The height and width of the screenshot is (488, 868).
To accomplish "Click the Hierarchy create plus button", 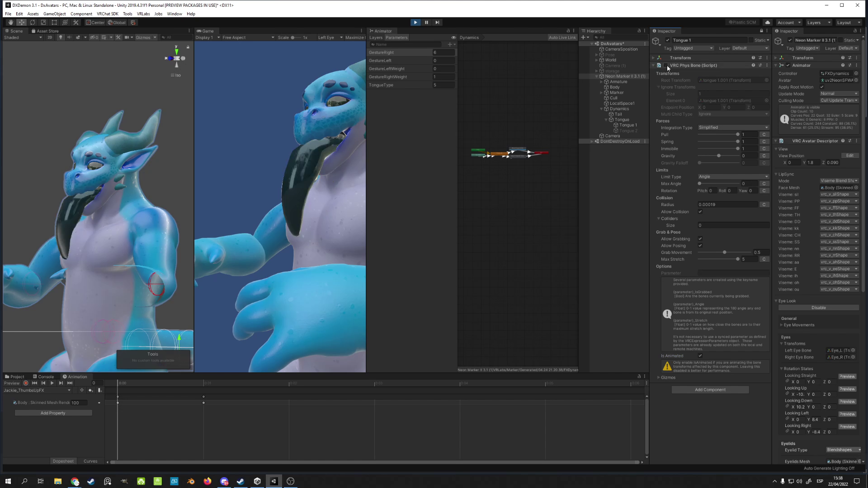I will pyautogui.click(x=585, y=38).
